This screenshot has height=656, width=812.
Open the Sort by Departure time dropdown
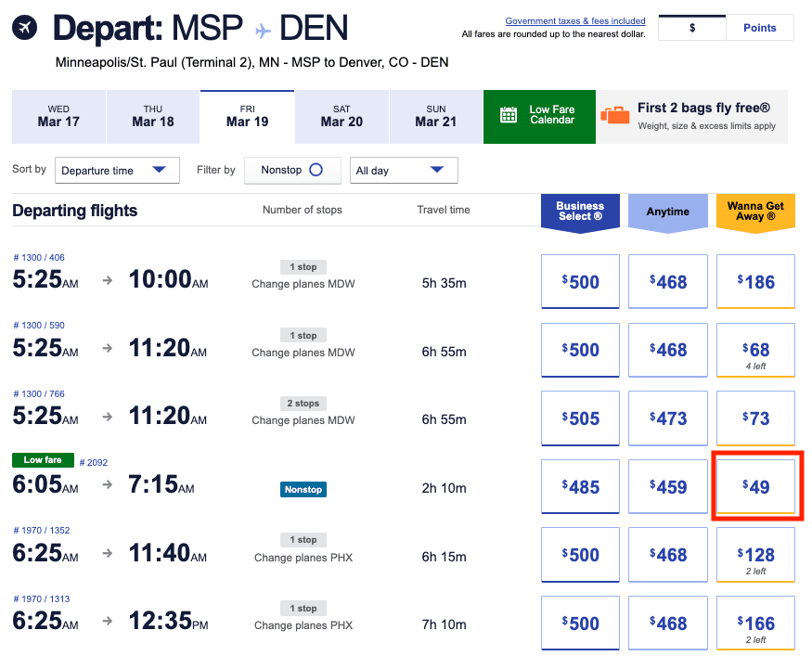(x=117, y=170)
